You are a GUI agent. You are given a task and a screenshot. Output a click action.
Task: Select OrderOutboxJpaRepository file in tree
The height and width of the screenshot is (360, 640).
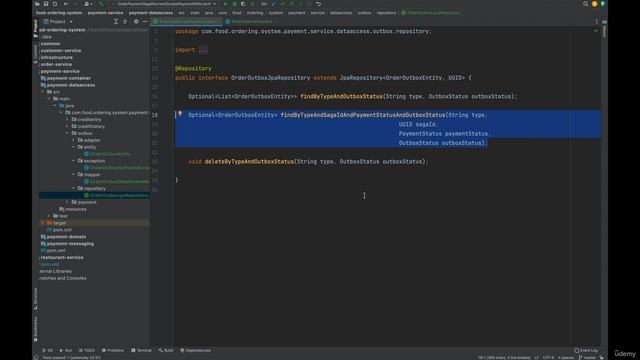(x=116, y=196)
